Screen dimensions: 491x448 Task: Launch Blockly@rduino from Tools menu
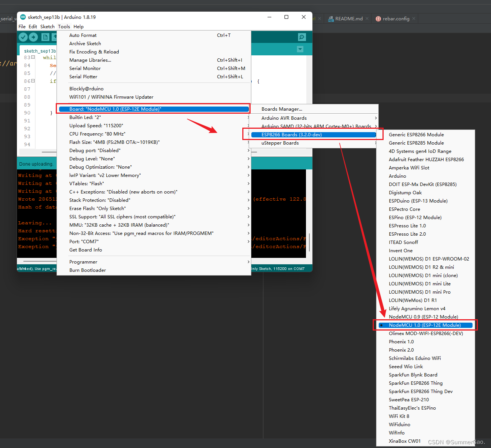coord(154,89)
